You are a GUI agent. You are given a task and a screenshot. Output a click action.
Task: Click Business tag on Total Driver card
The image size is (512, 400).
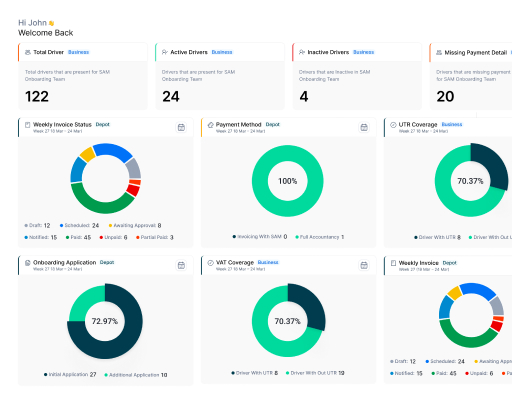(79, 52)
